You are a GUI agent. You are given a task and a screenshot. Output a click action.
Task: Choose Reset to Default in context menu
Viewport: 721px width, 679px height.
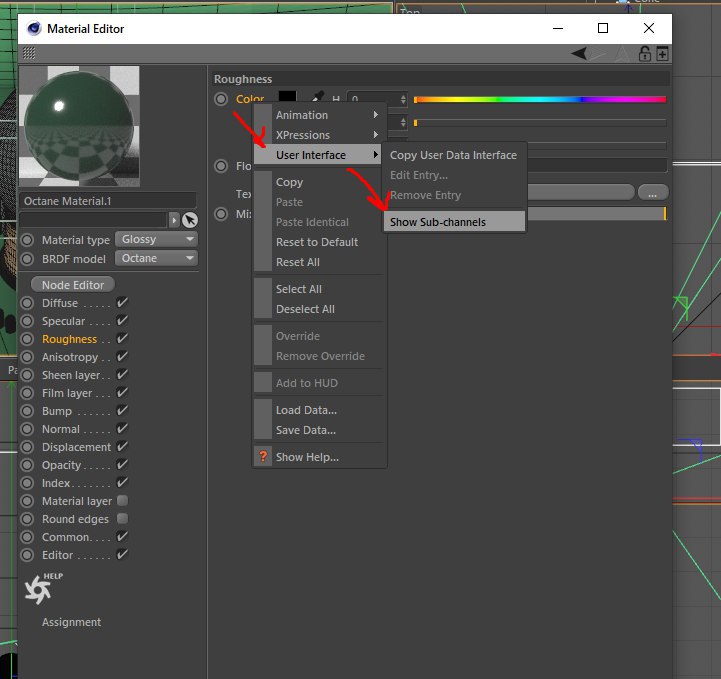[x=317, y=242]
